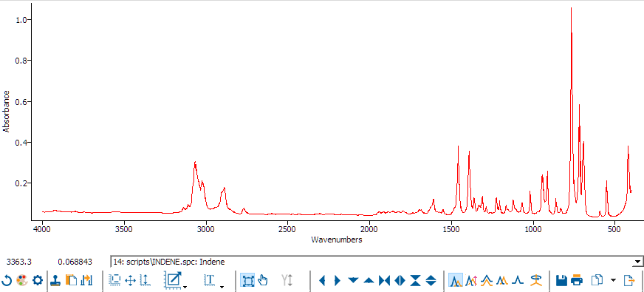Click the 0.068843 absorbance readout
Screen dimensions: 644x292
75,262
